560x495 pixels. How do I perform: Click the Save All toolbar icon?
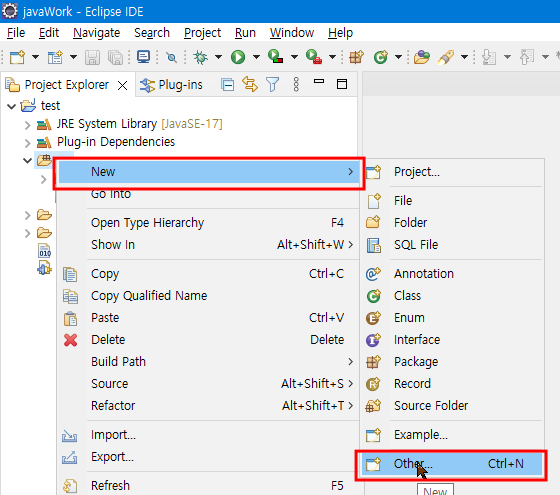tap(115, 57)
